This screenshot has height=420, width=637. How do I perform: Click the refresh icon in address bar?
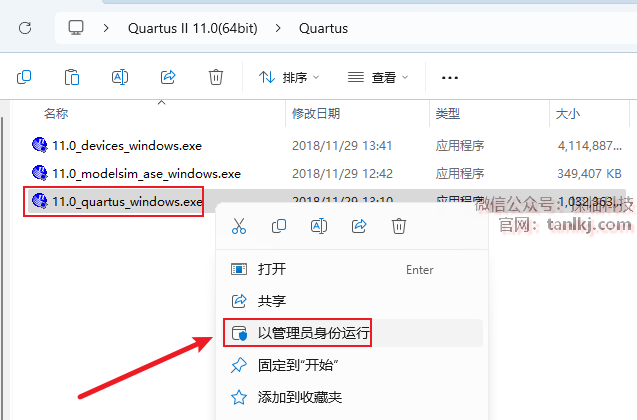click(x=25, y=28)
